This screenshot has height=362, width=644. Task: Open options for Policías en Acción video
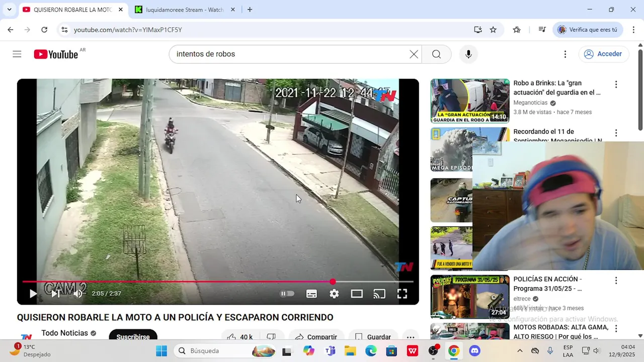[x=616, y=281]
